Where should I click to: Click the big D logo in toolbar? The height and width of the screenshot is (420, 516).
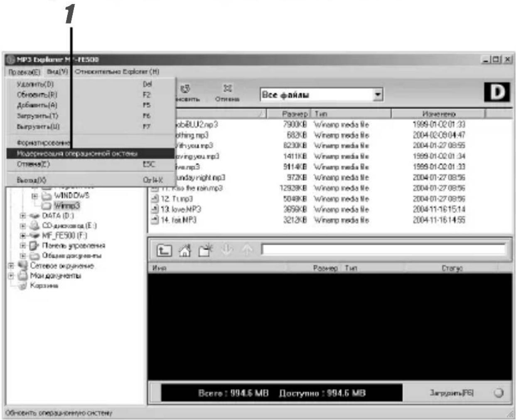coord(497,93)
